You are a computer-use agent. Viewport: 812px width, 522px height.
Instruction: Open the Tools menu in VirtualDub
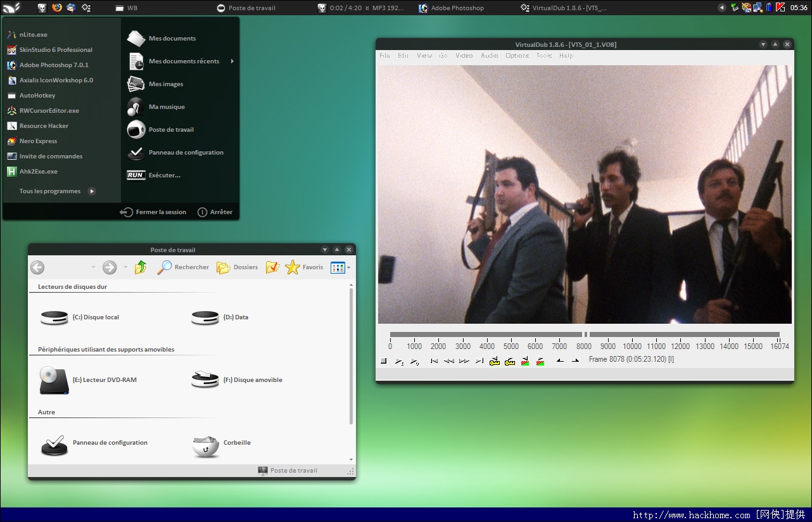tap(544, 56)
